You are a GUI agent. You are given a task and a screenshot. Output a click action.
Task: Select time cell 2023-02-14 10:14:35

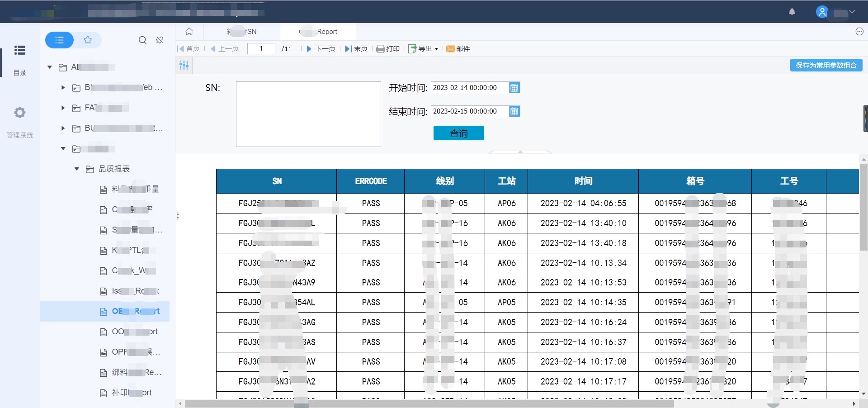[x=583, y=303]
